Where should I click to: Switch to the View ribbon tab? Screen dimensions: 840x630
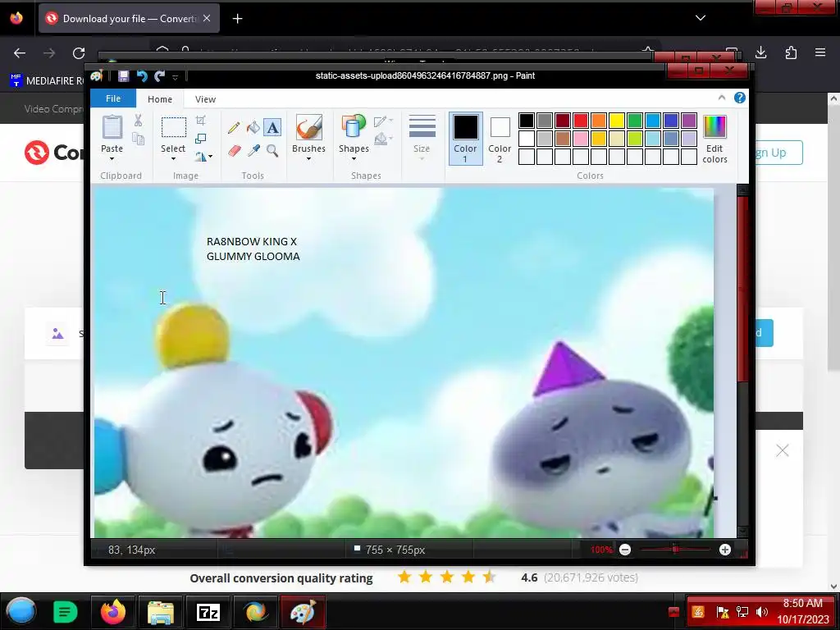coord(205,99)
